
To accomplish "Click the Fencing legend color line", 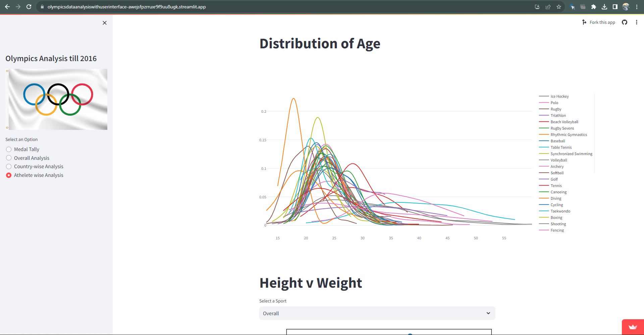I will point(544,230).
